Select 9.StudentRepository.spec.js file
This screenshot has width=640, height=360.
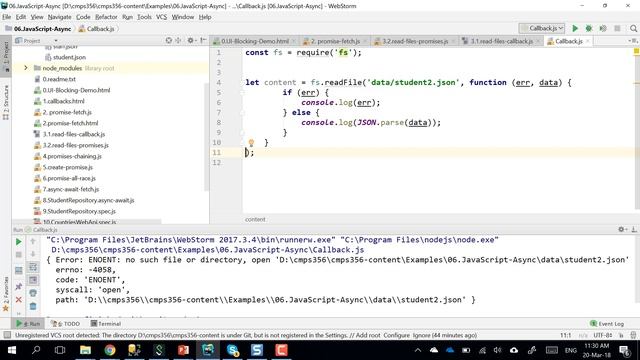79,211
